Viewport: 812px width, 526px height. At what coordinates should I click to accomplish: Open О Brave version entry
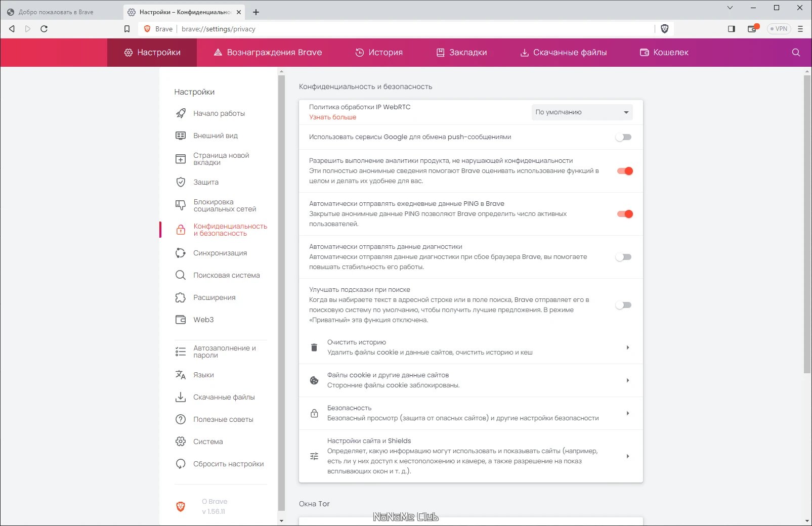coord(215,506)
